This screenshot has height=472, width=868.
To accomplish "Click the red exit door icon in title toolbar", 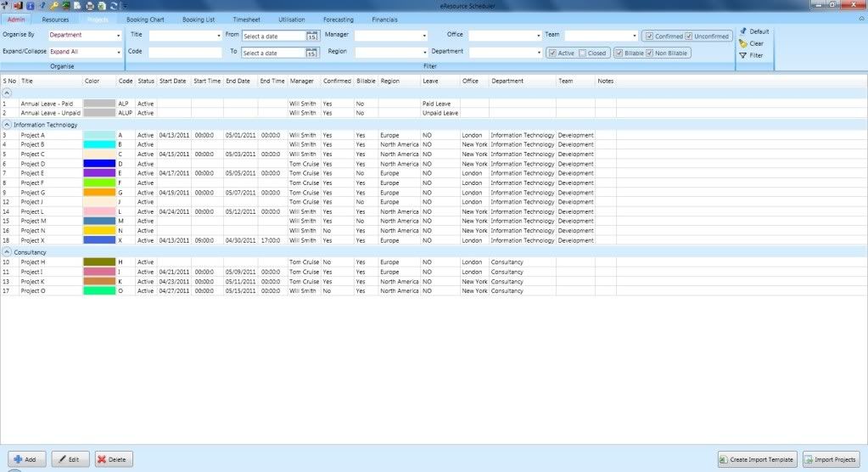I will point(19,6).
